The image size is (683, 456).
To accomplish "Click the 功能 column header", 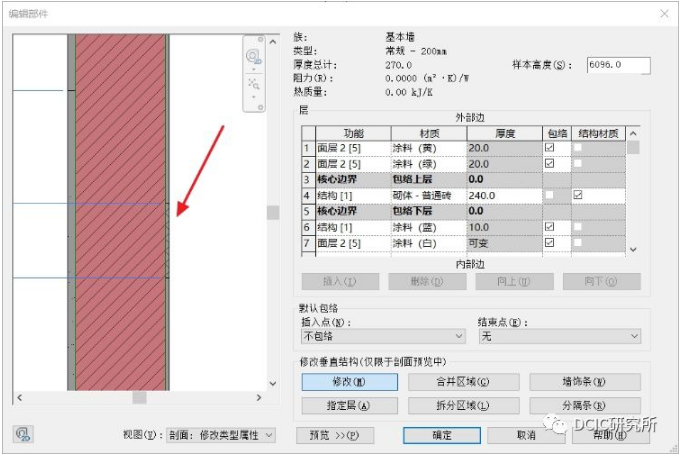I will click(353, 133).
